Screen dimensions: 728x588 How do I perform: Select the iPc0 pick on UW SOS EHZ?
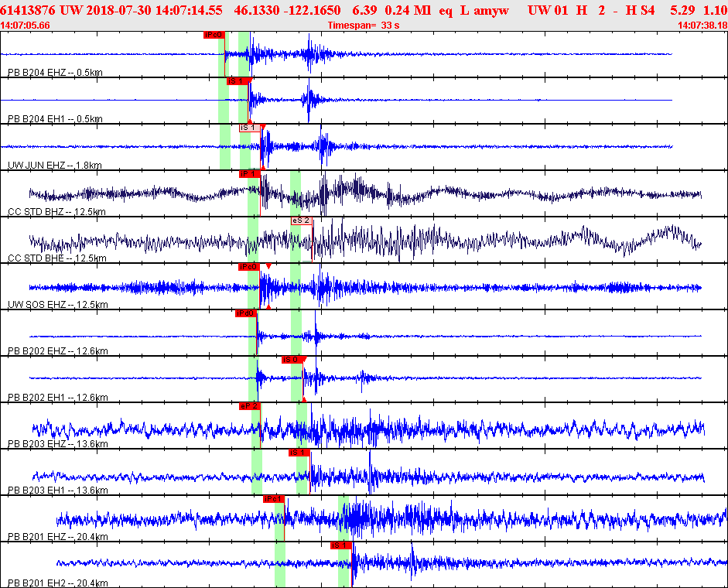[248, 267]
